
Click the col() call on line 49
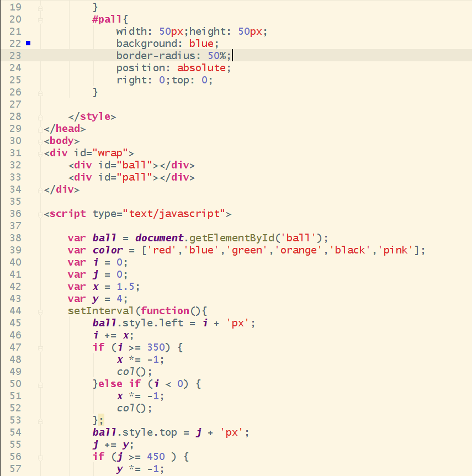[x=135, y=372]
